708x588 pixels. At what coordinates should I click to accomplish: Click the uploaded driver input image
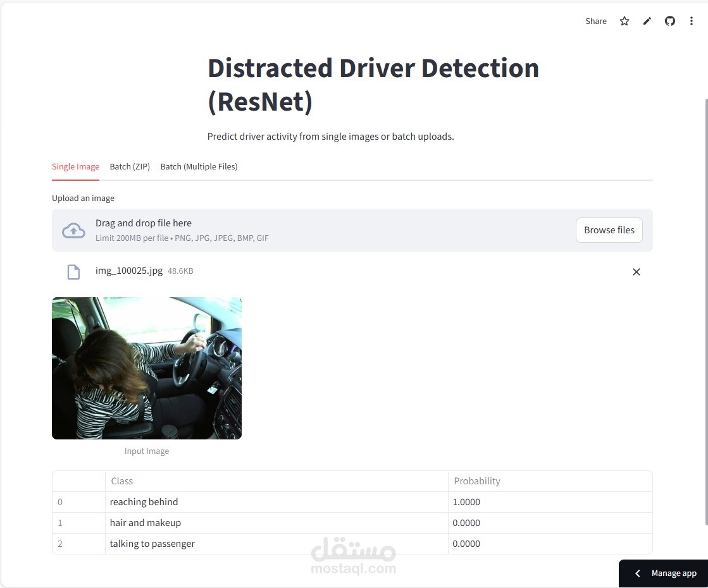[147, 368]
